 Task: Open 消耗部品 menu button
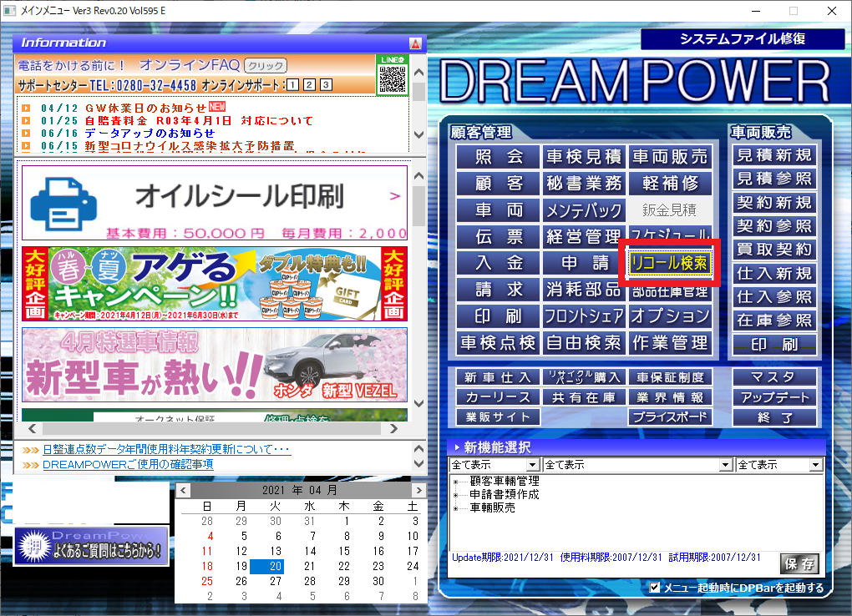(x=584, y=290)
